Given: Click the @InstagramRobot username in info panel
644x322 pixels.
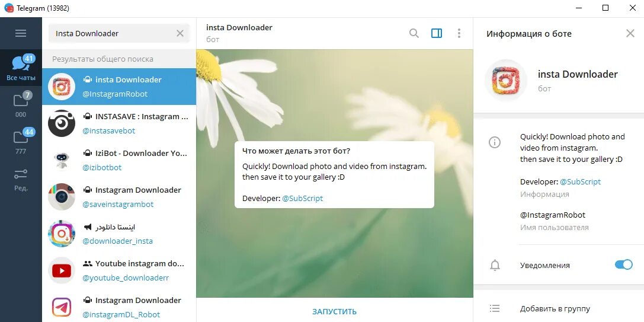Looking at the screenshot, I should tap(552, 215).
